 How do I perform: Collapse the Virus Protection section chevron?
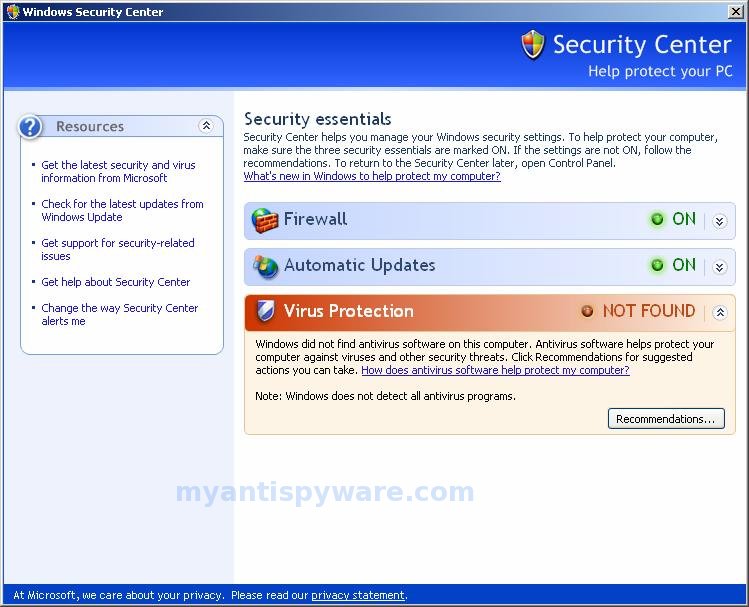coord(720,312)
